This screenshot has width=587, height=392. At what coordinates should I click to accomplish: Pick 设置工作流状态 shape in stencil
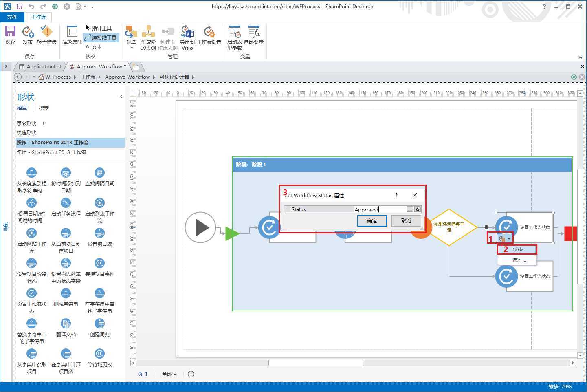[x=31, y=301]
